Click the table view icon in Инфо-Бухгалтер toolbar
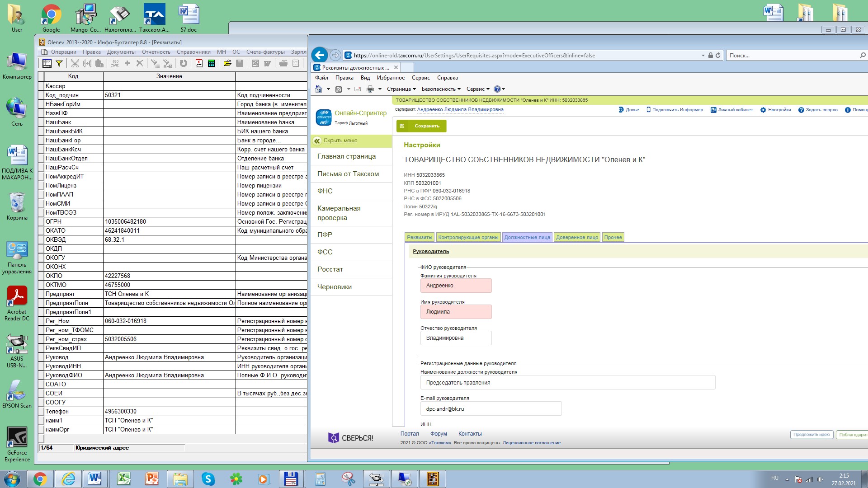 tap(47, 63)
